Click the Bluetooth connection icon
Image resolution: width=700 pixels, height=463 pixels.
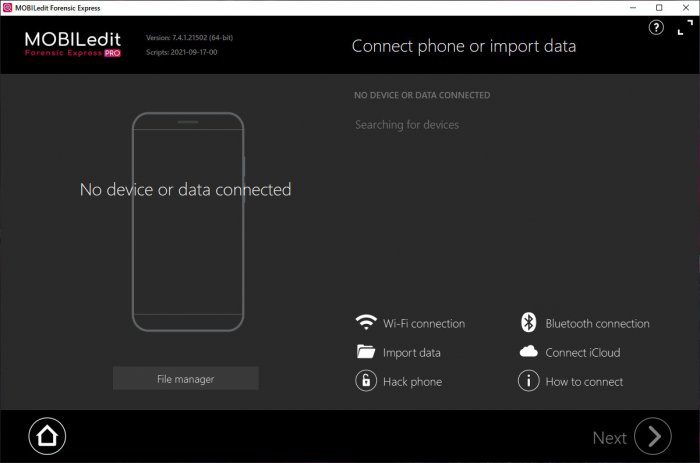pos(529,322)
